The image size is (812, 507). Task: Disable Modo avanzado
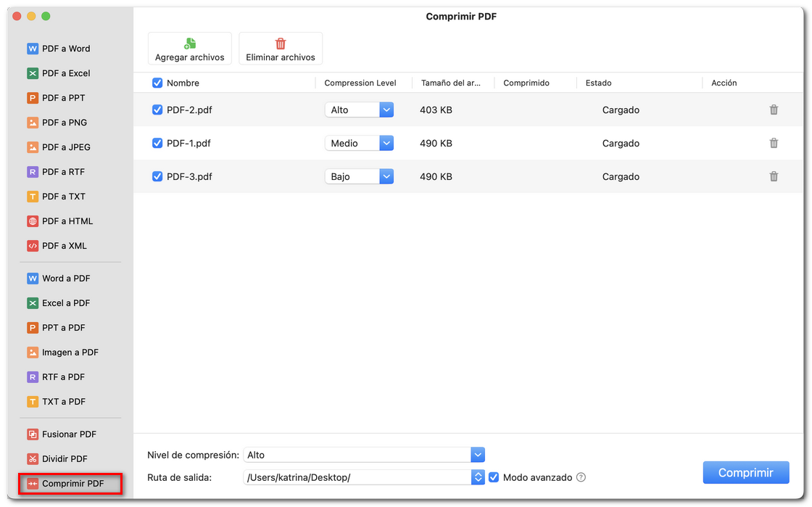(x=494, y=477)
